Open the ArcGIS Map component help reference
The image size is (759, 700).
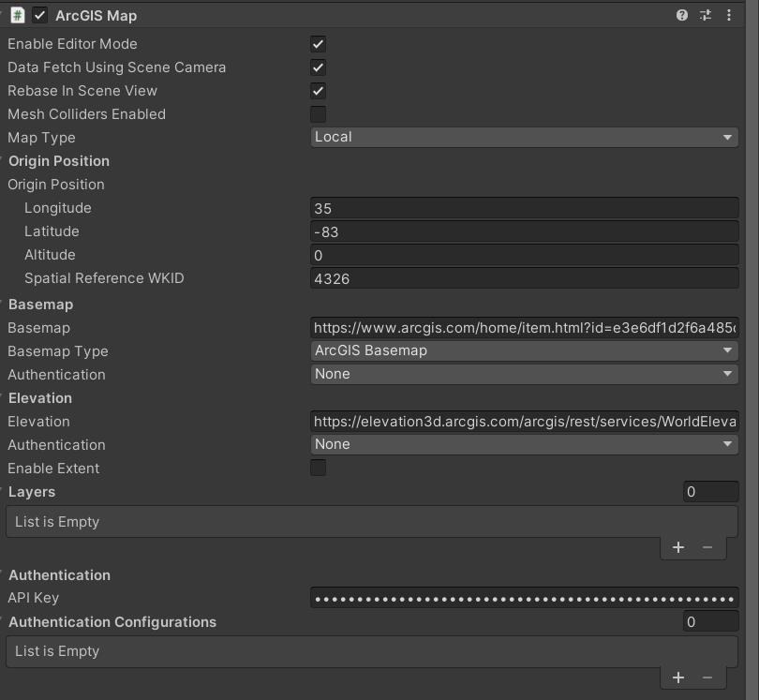click(681, 16)
